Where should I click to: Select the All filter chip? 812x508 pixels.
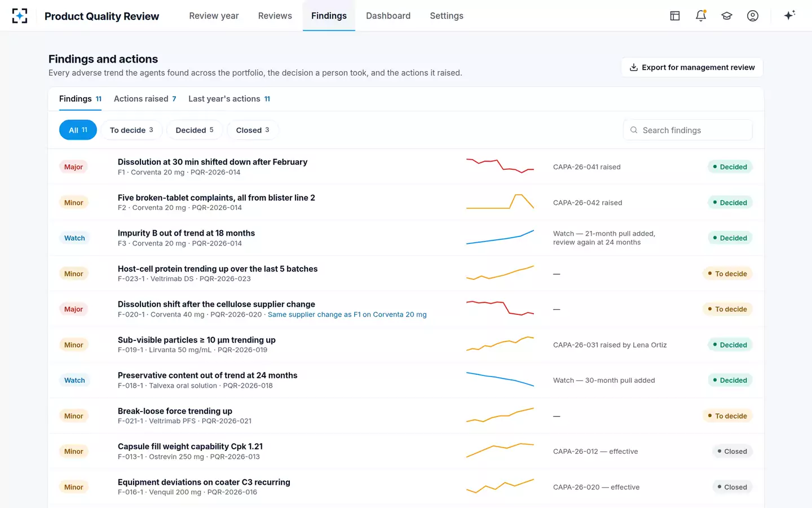78,130
